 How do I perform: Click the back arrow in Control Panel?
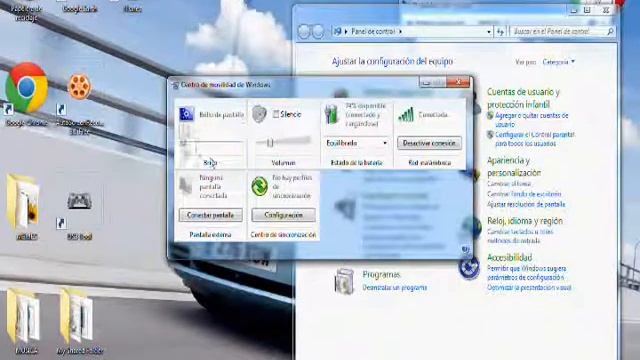click(304, 31)
